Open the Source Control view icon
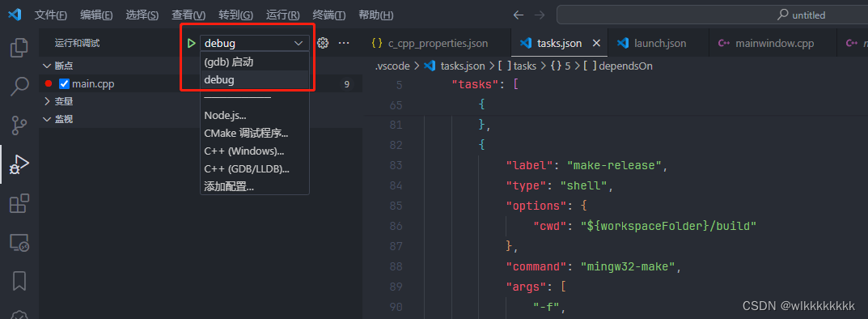 tap(19, 125)
